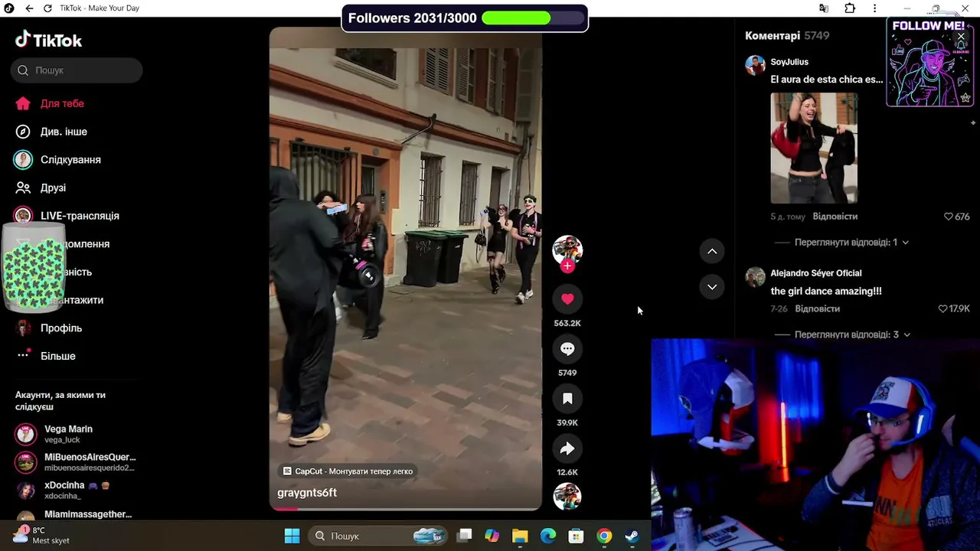Click the video progress bar
Screen dimensions: 980x551
406,508
